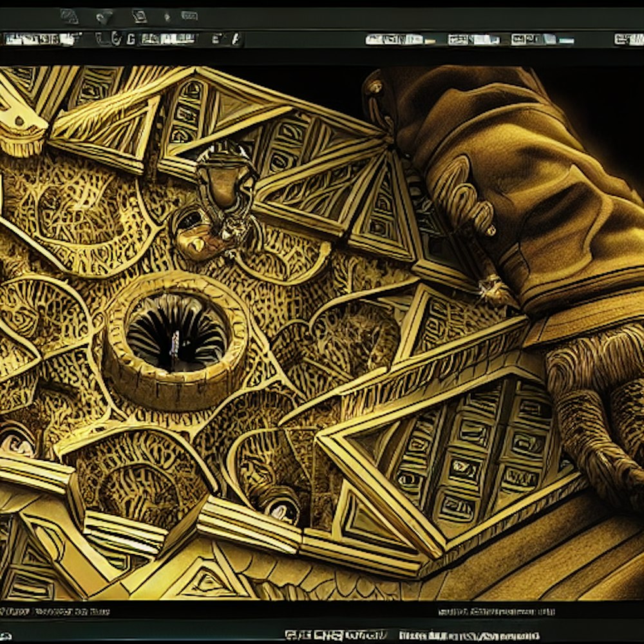Click the G-shaped icon in the second toolbar row
This screenshot has width=644, height=644.
tap(131, 39)
